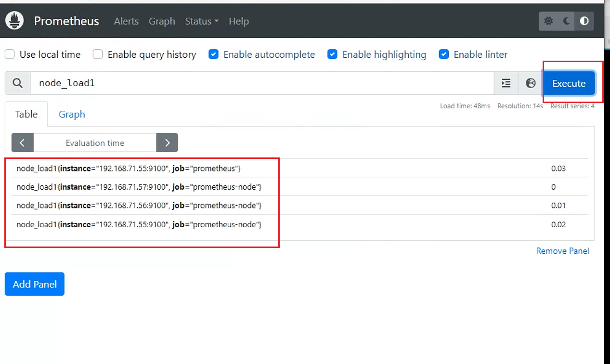This screenshot has width=610, height=364.
Task: Click the Prometheus brand title link
Action: coord(66,21)
